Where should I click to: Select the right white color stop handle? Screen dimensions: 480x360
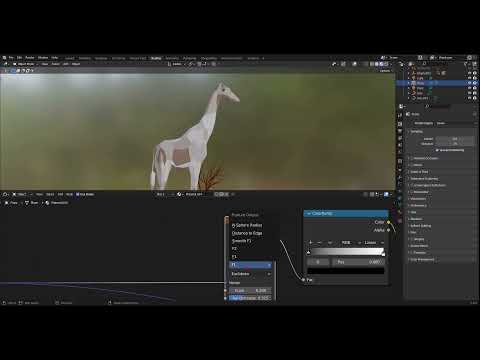tap(383, 254)
